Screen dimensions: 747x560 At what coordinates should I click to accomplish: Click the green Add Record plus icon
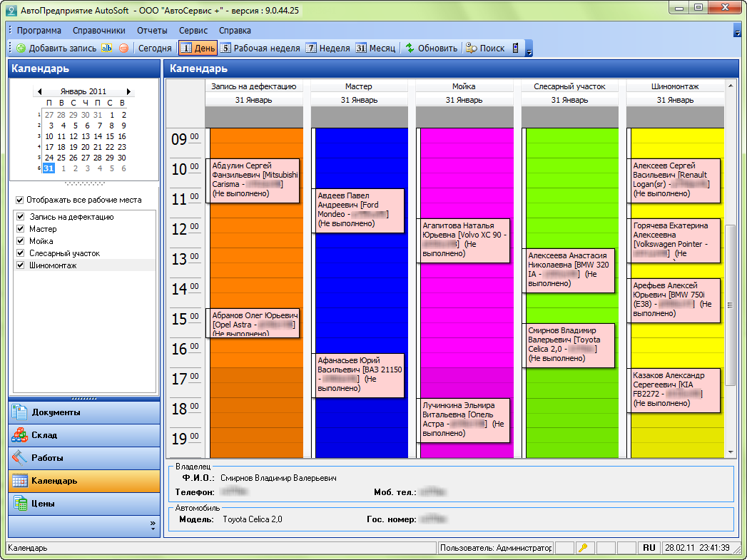pyautogui.click(x=21, y=49)
